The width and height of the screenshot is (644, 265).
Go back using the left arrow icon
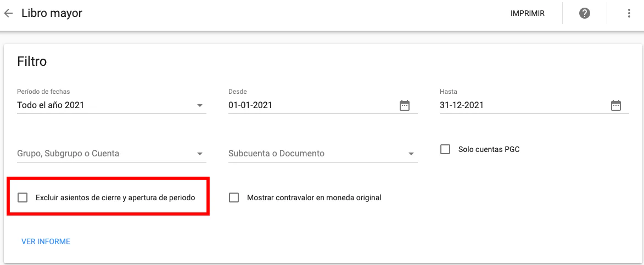point(8,13)
